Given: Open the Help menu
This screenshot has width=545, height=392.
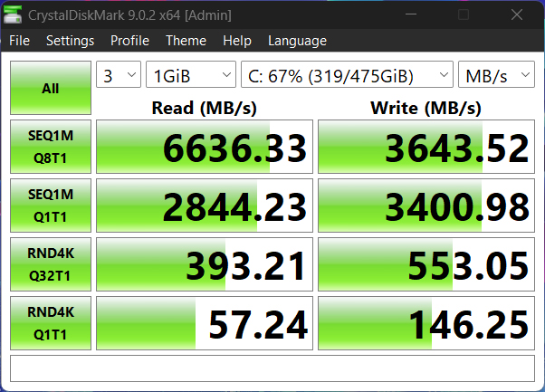Looking at the screenshot, I should click(x=237, y=41).
